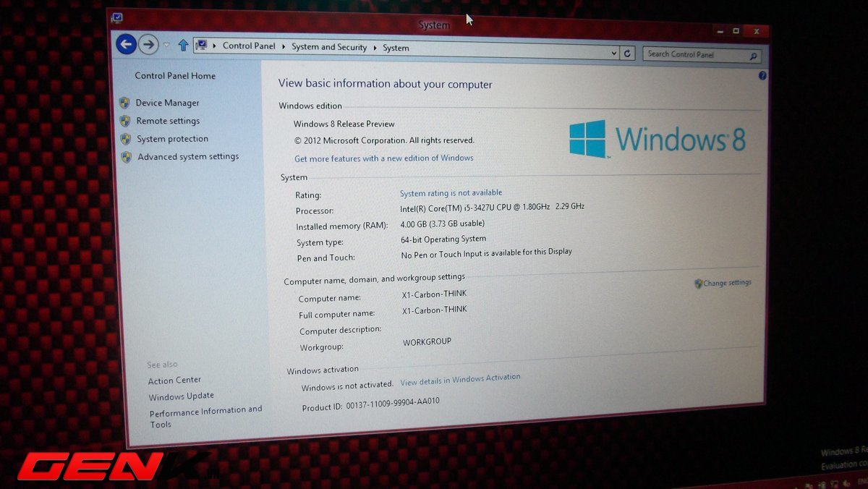Expand the address bar history dropdown

613,53
